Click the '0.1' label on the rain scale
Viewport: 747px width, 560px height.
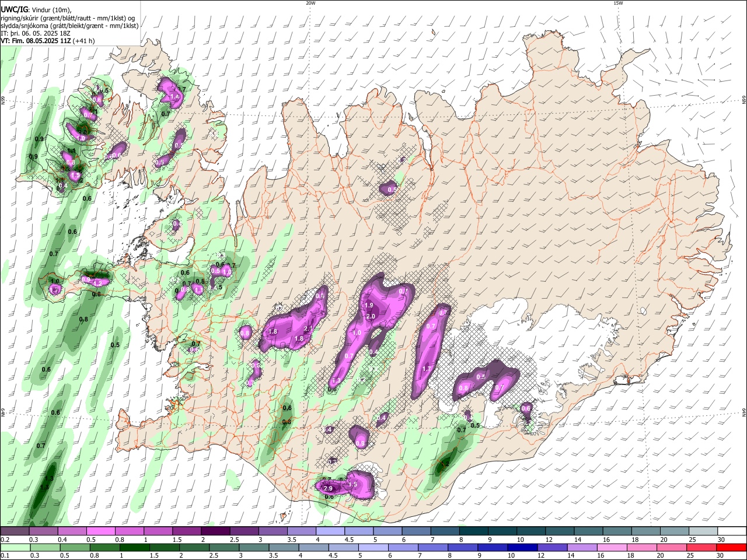click(x=5, y=555)
